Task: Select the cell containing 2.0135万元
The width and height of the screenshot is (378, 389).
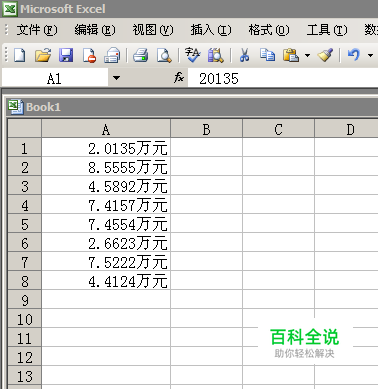Action: [106, 147]
